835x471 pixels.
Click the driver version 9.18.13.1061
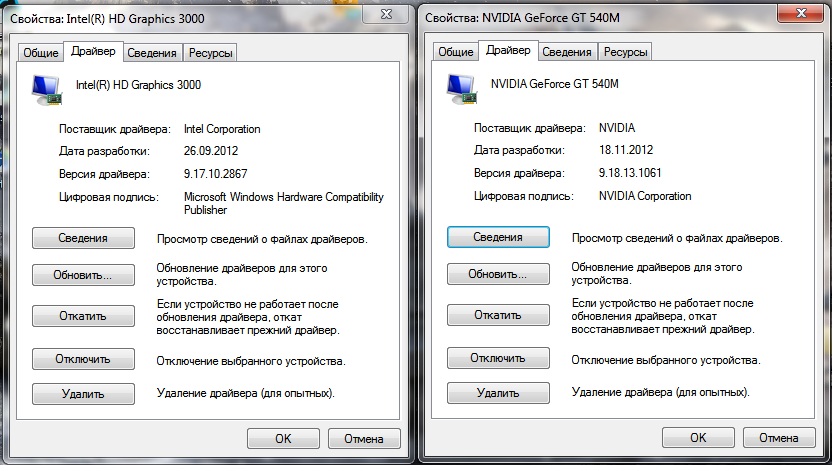click(630, 173)
